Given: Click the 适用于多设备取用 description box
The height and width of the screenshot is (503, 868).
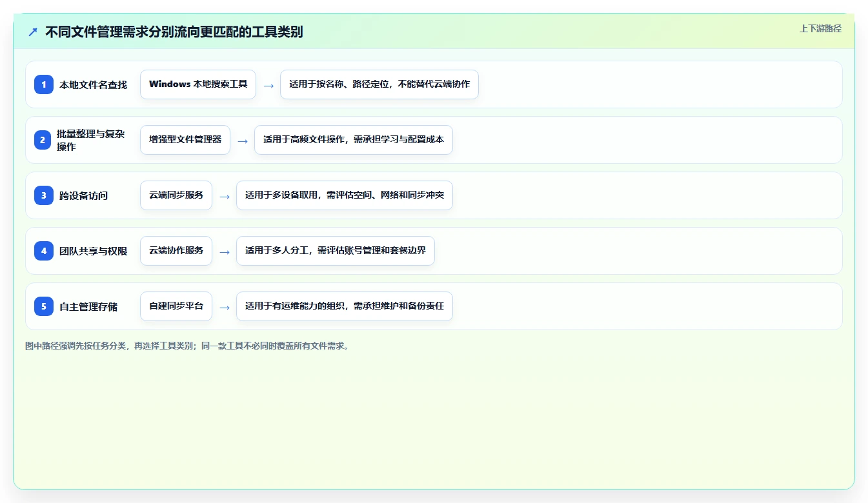Looking at the screenshot, I should 345,195.
